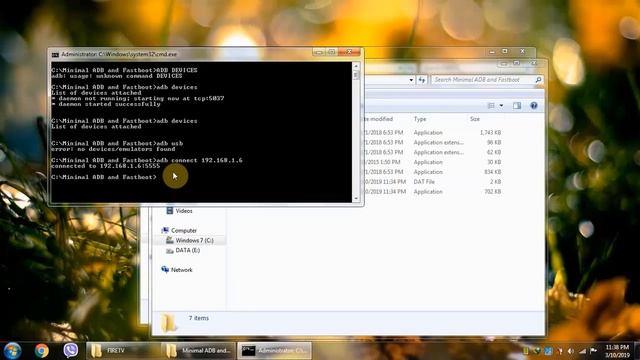The image size is (640, 360).
Task: Select the 834 KB Application row
Action: click(431, 172)
